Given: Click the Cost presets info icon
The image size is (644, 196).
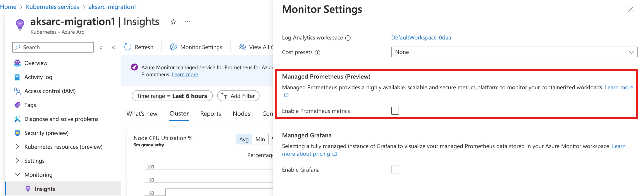Looking at the screenshot, I should pos(317,53).
